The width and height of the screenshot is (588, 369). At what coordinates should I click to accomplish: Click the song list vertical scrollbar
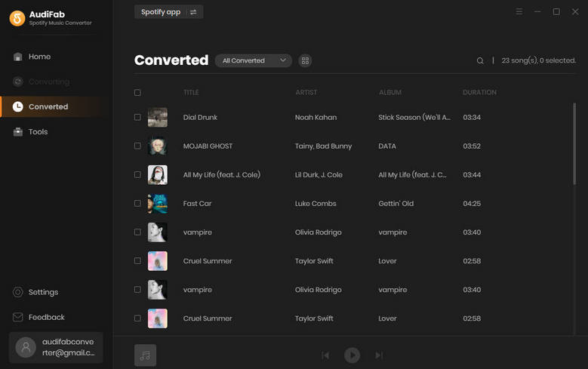tap(574, 143)
